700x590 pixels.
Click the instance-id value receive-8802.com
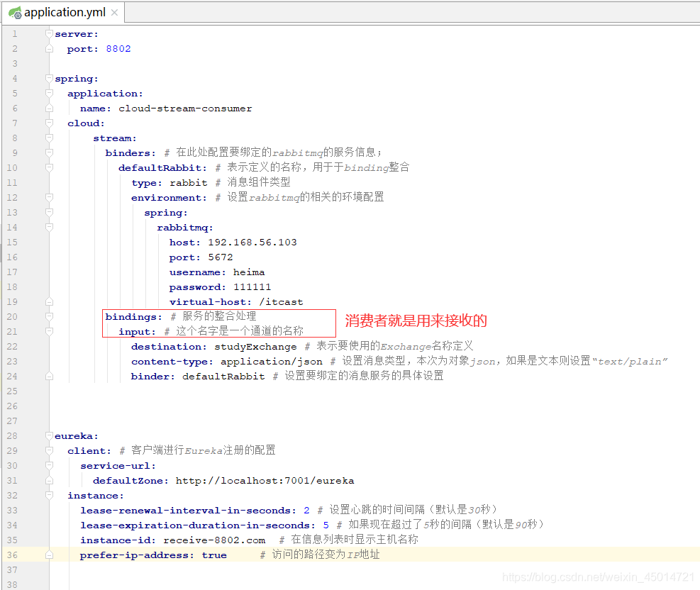tap(214, 540)
